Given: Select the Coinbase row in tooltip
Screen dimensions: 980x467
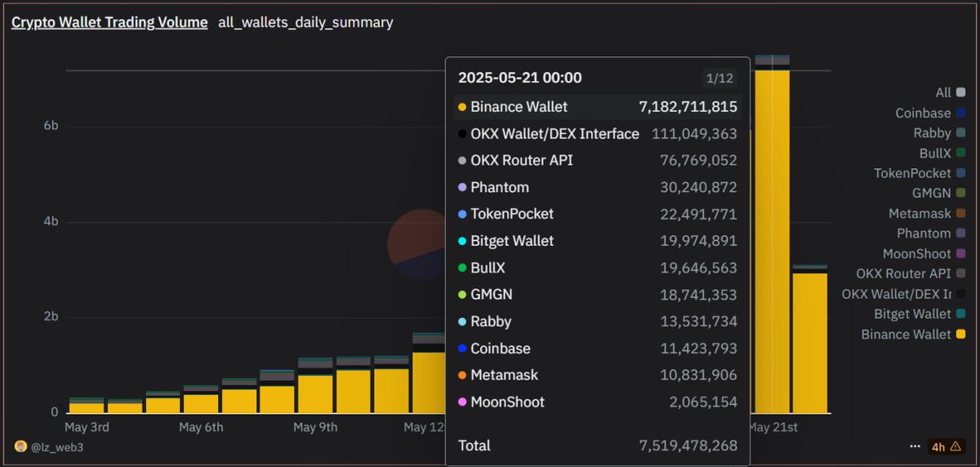Looking at the screenshot, I should [x=598, y=349].
